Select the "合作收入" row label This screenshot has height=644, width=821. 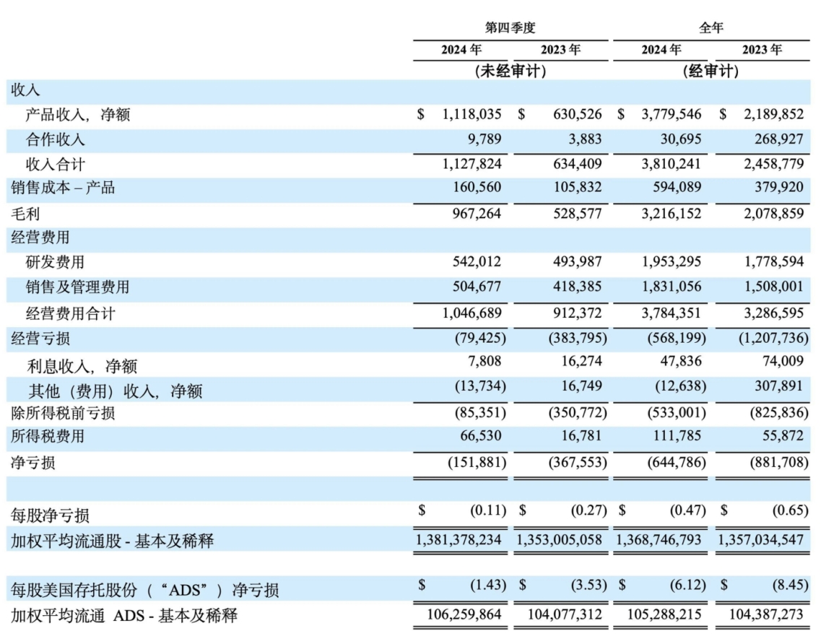(55, 140)
